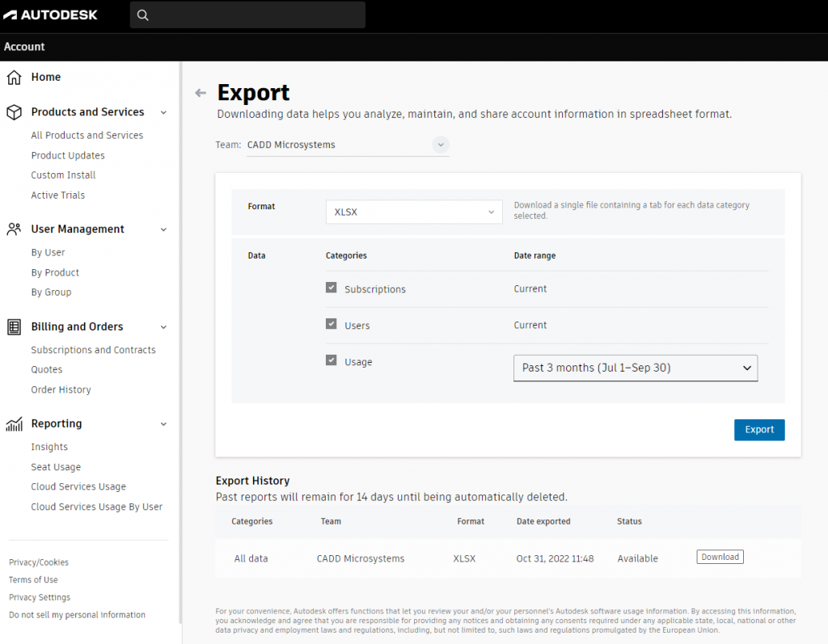Image resolution: width=828 pixels, height=644 pixels.
Task: Open Cloud Services Usage
Action: [78, 486]
